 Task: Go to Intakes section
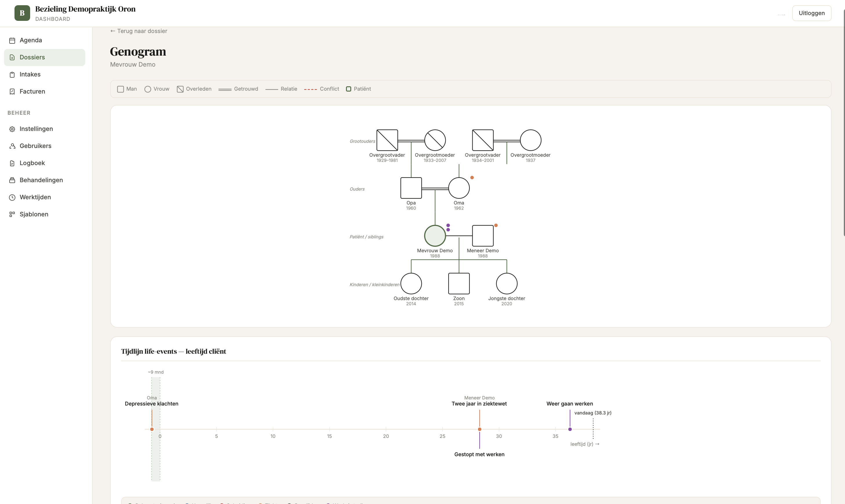click(45, 74)
